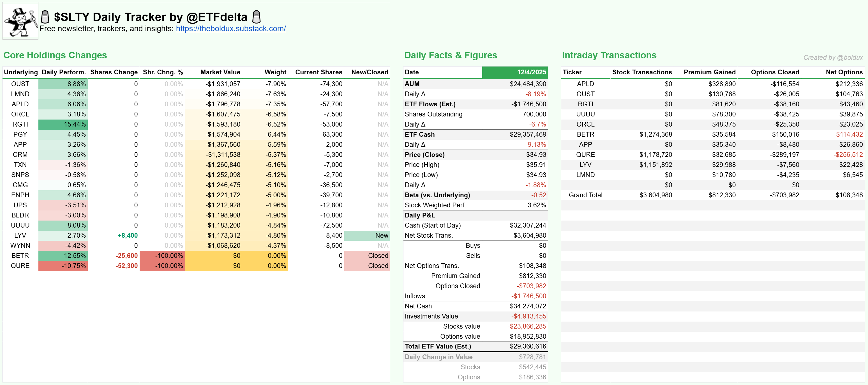Image resolution: width=868 pixels, height=385 pixels.
Task: Click the +8,400 shares change value
Action: point(127,235)
